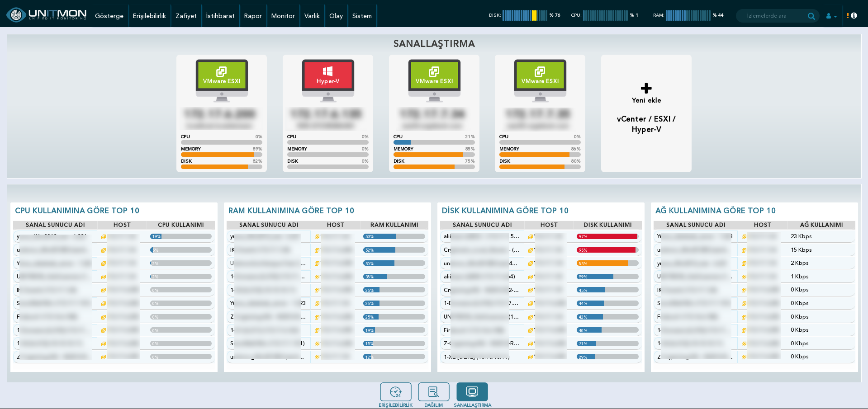
Task: Click the DISK usage meter in header
Action: [x=525, y=15]
